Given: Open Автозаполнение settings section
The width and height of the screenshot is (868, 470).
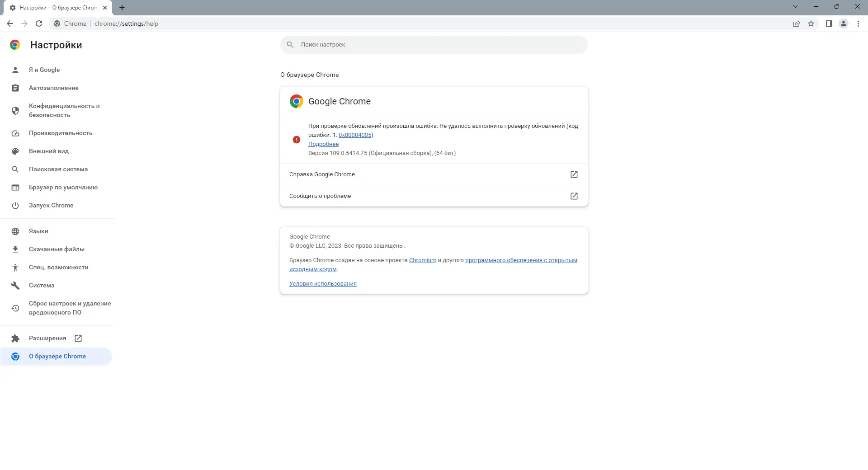Looking at the screenshot, I should [53, 88].
